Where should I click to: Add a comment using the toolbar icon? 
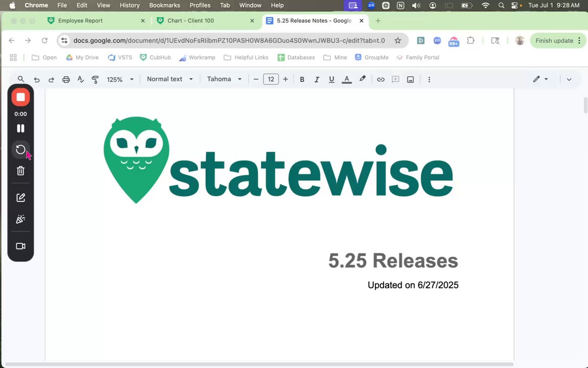(x=395, y=80)
